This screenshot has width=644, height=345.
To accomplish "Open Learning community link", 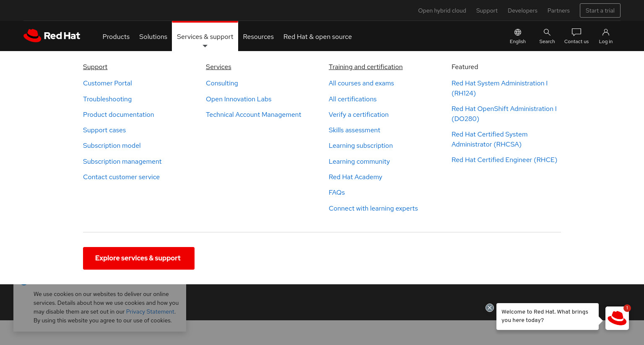I will (x=359, y=161).
